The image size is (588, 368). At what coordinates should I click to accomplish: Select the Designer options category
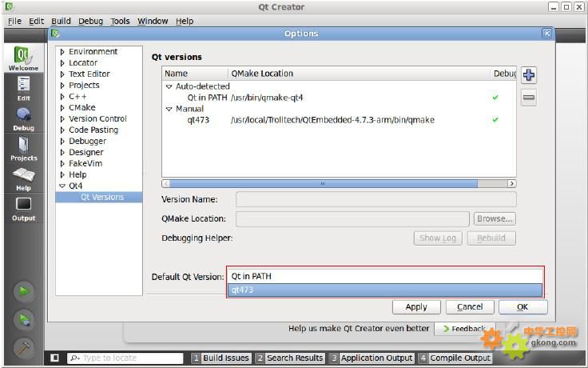click(x=86, y=153)
